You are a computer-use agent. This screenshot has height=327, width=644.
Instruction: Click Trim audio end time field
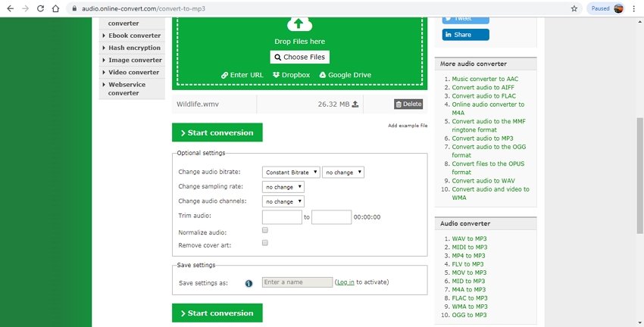pyautogui.click(x=331, y=217)
